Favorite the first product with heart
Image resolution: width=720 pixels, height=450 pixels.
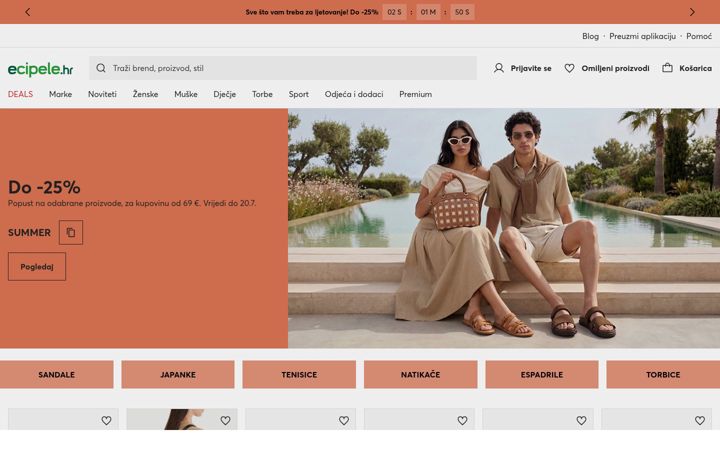(107, 420)
